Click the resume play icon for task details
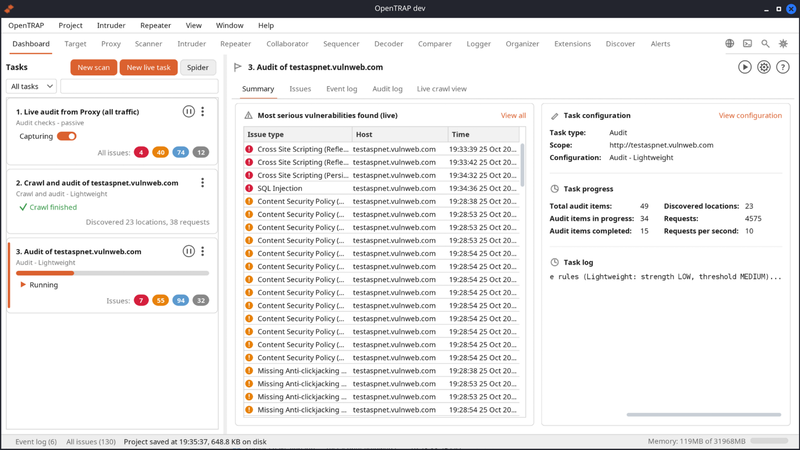 745,67
